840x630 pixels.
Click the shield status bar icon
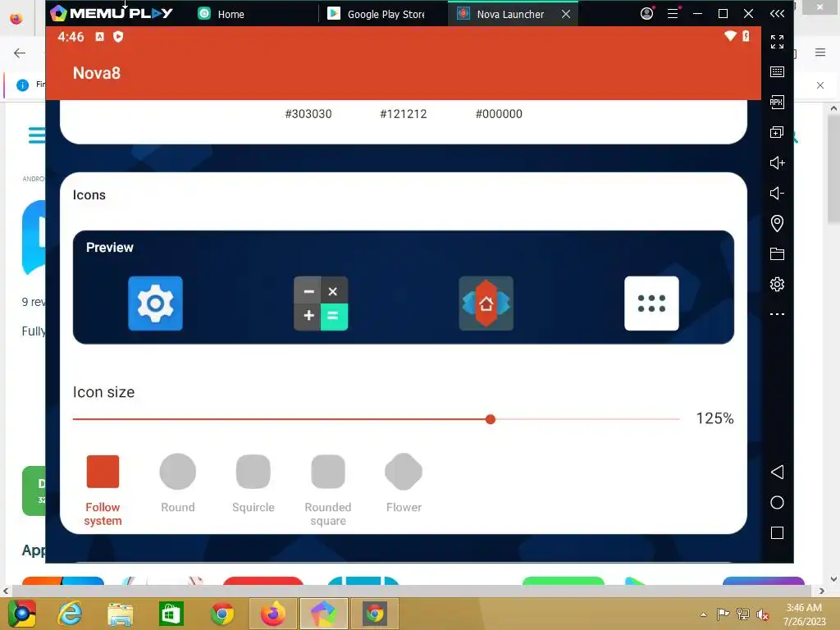118,36
